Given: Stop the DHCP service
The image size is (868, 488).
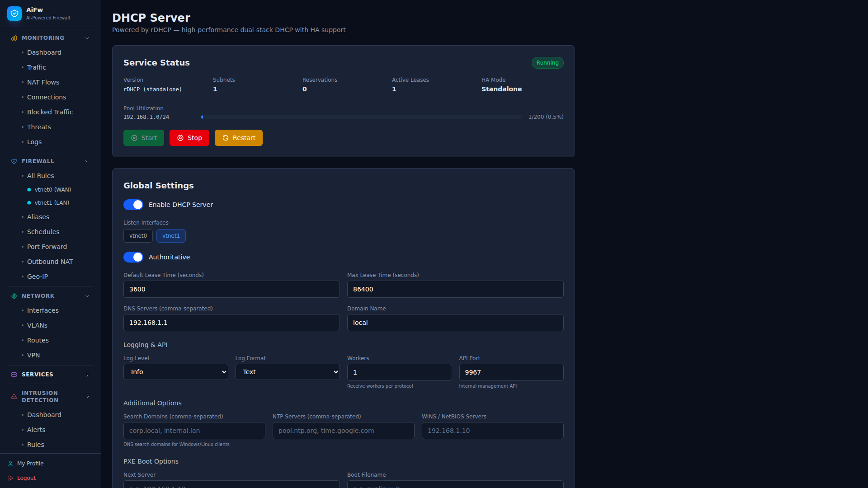Looking at the screenshot, I should pos(189,138).
